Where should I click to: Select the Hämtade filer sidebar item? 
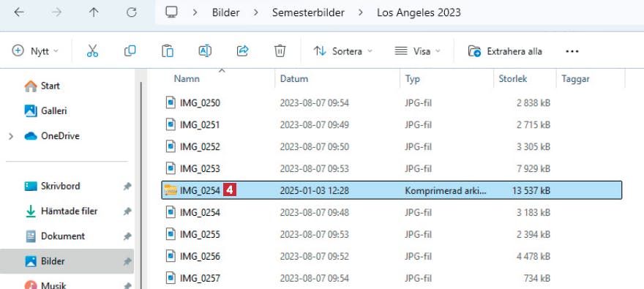click(69, 211)
